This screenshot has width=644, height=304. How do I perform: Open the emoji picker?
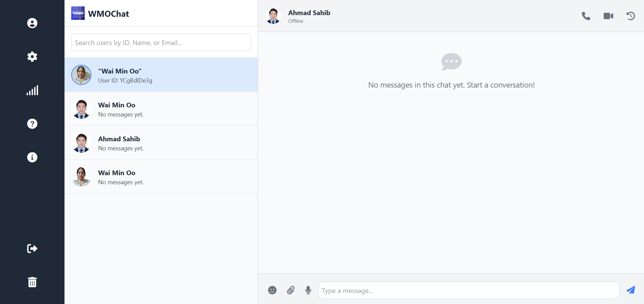pyautogui.click(x=272, y=290)
